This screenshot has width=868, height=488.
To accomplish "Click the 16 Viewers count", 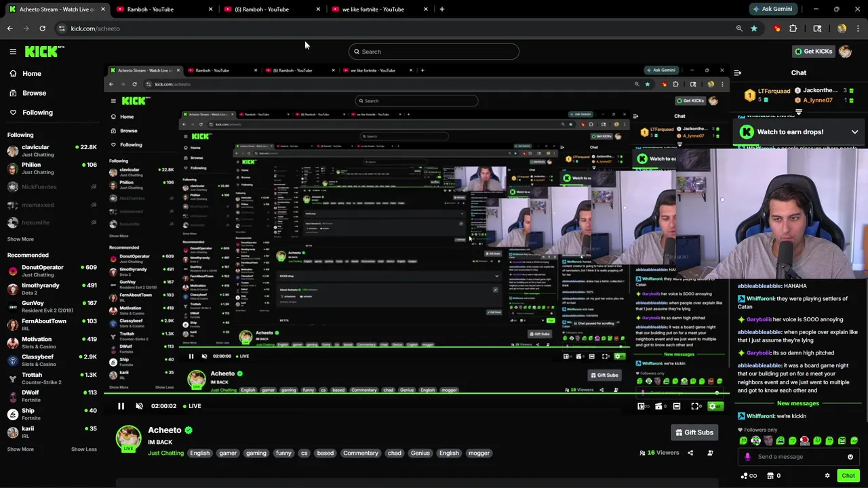I will (659, 453).
